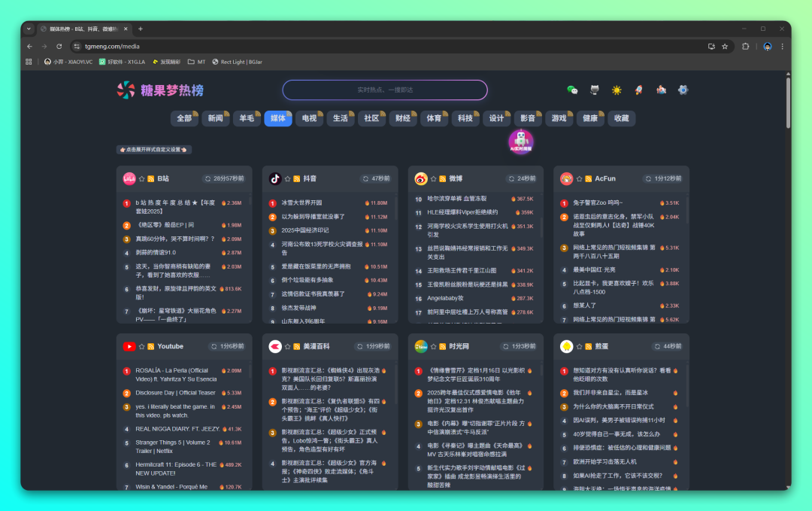
Task: Click the 抖音 TikTok logo icon
Action: coord(275,179)
